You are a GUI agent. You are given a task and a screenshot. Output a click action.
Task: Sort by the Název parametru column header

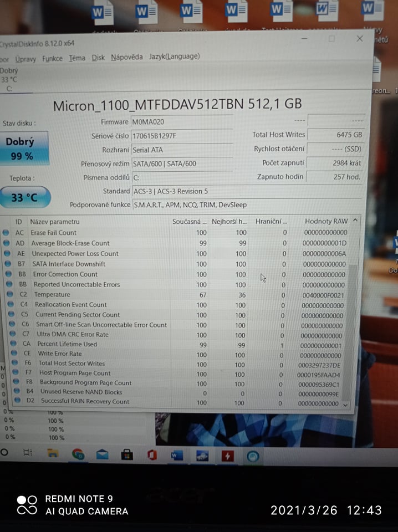coord(55,222)
